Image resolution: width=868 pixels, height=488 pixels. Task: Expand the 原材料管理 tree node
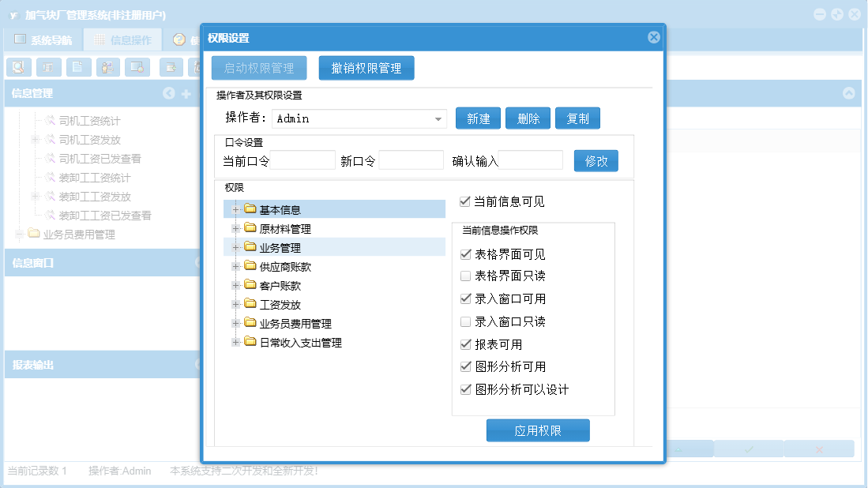pyautogui.click(x=235, y=228)
